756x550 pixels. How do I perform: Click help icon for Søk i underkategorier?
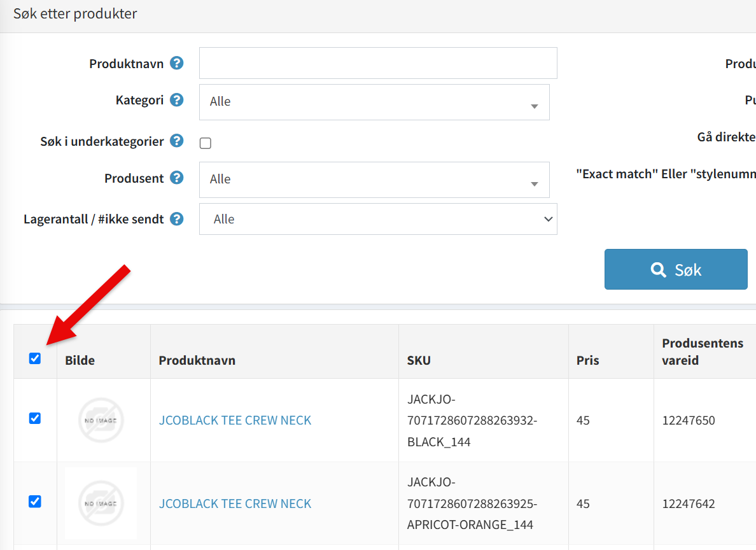click(x=177, y=141)
